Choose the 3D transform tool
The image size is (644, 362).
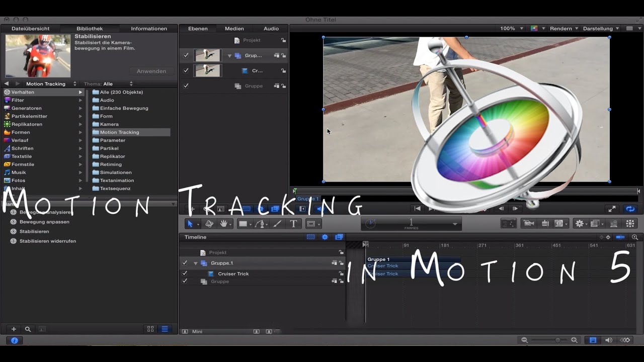click(x=209, y=224)
